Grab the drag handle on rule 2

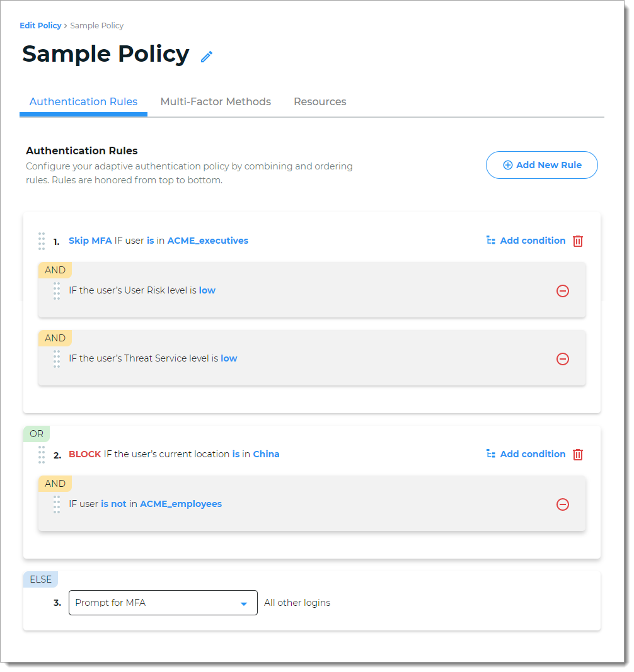(x=42, y=454)
